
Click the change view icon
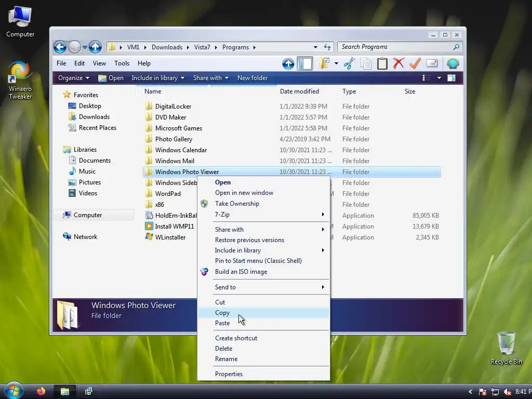pyautogui.click(x=426, y=78)
